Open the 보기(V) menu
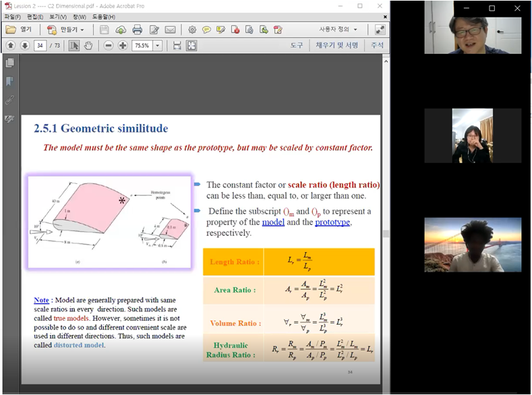532x395 pixels. 59,16
